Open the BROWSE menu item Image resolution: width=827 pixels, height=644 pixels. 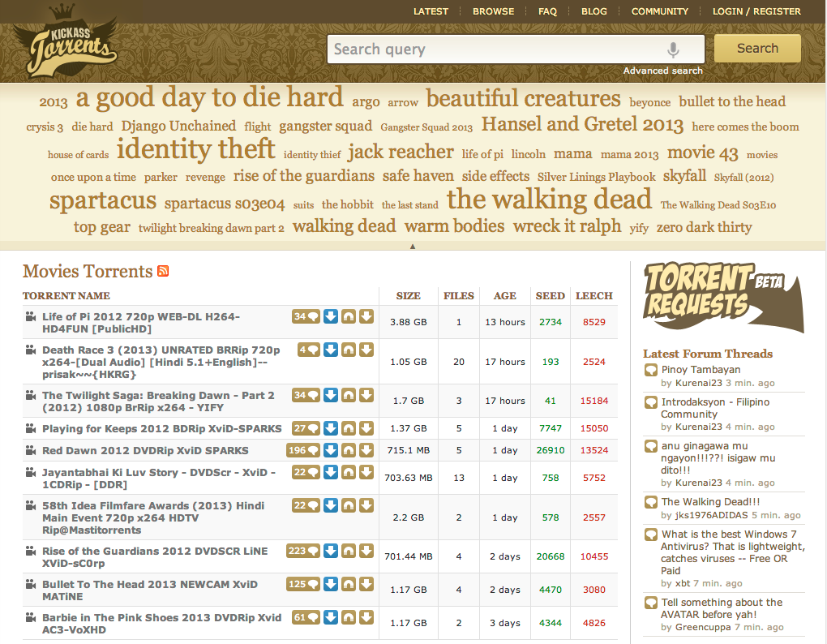point(493,11)
